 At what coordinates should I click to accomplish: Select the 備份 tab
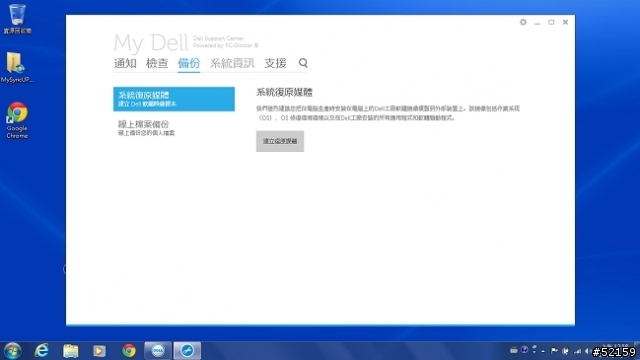(189, 63)
